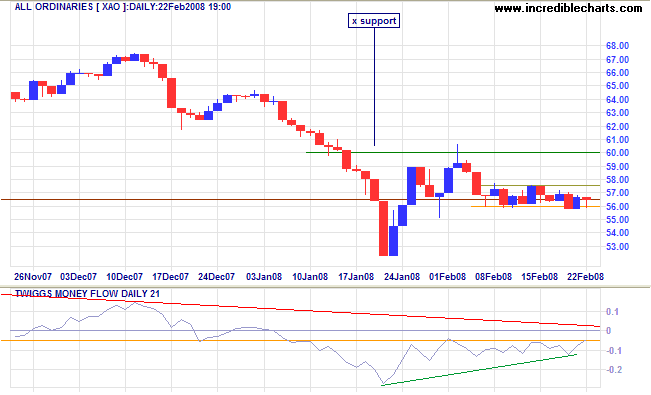Click the chart title 'ALL ORDINARIES [ XAO ]'
Viewport: 651px width, 395px height.
(70, 7)
